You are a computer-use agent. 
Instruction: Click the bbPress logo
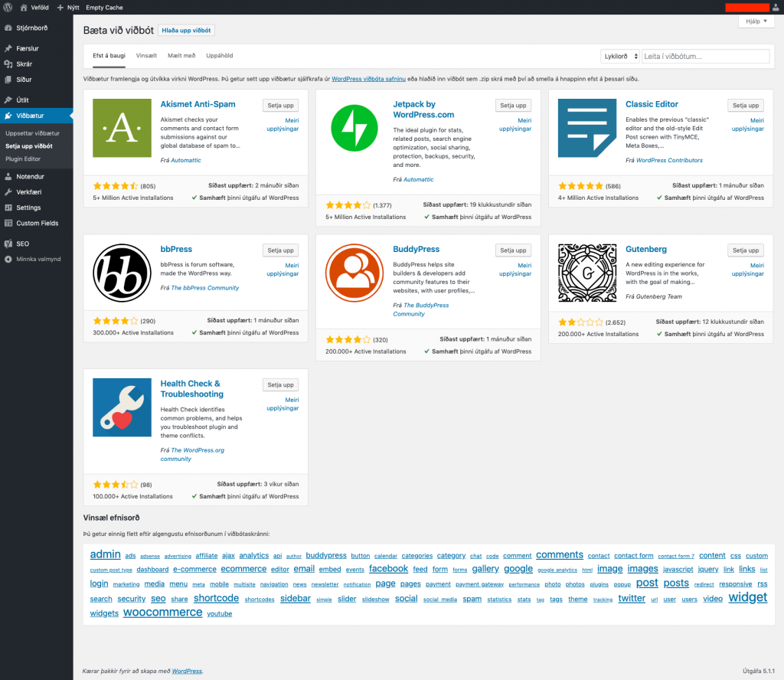pos(122,273)
